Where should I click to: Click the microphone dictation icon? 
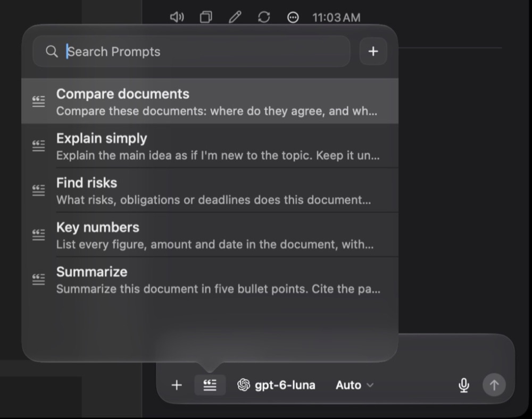[463, 385]
